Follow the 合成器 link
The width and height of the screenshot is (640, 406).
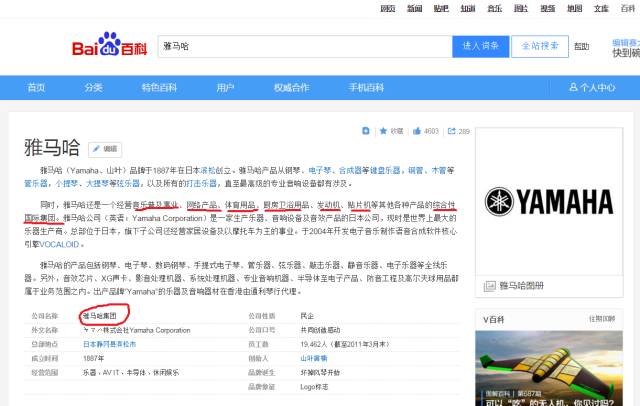click(x=350, y=170)
